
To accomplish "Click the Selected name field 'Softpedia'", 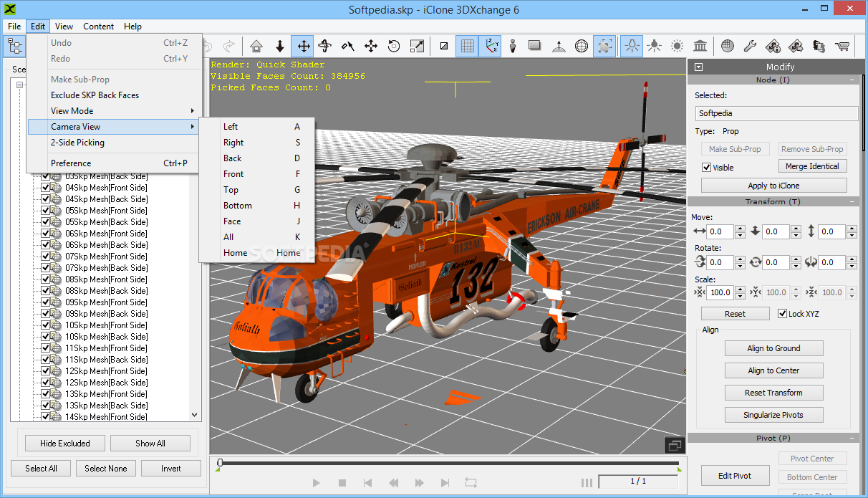I will 776,113.
